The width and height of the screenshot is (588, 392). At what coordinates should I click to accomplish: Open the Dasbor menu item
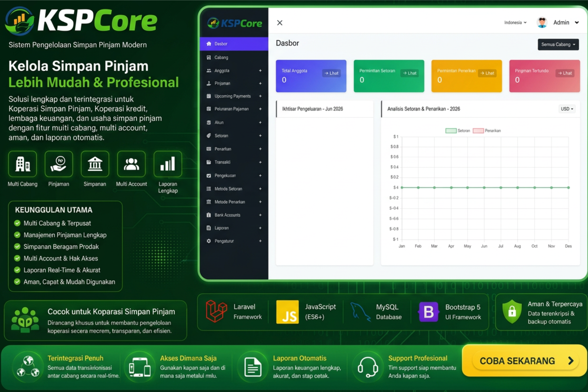point(234,44)
